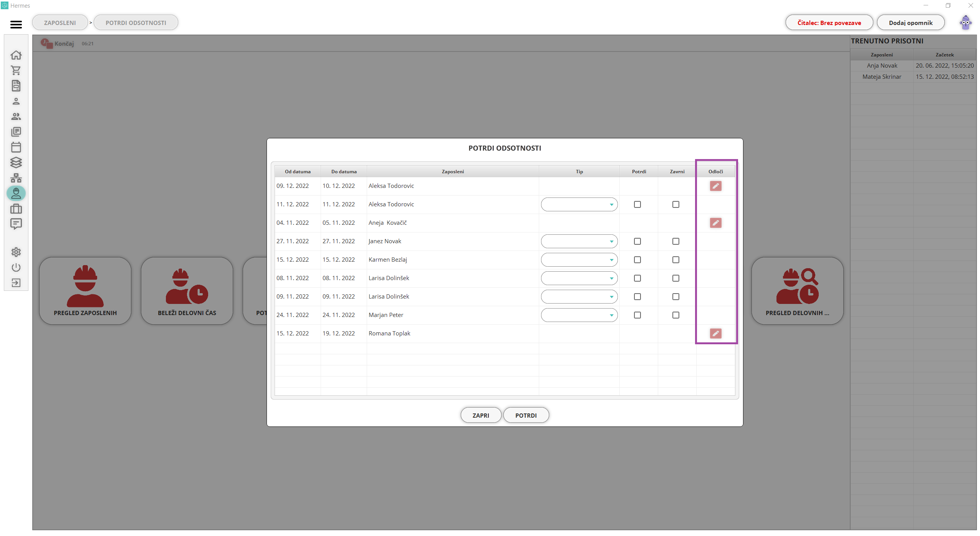Click the ZAPRI button
980x536 pixels.
[x=481, y=415]
